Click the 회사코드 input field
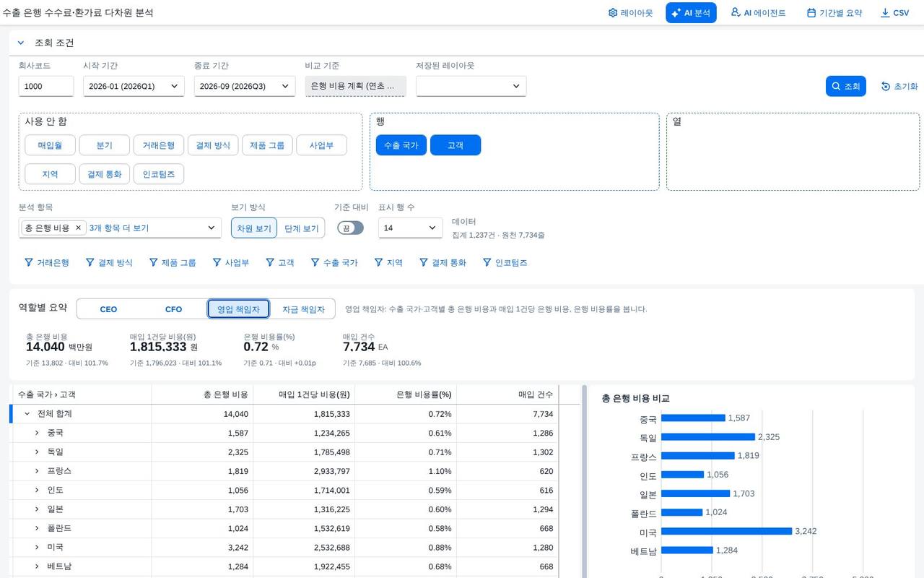 click(x=46, y=86)
